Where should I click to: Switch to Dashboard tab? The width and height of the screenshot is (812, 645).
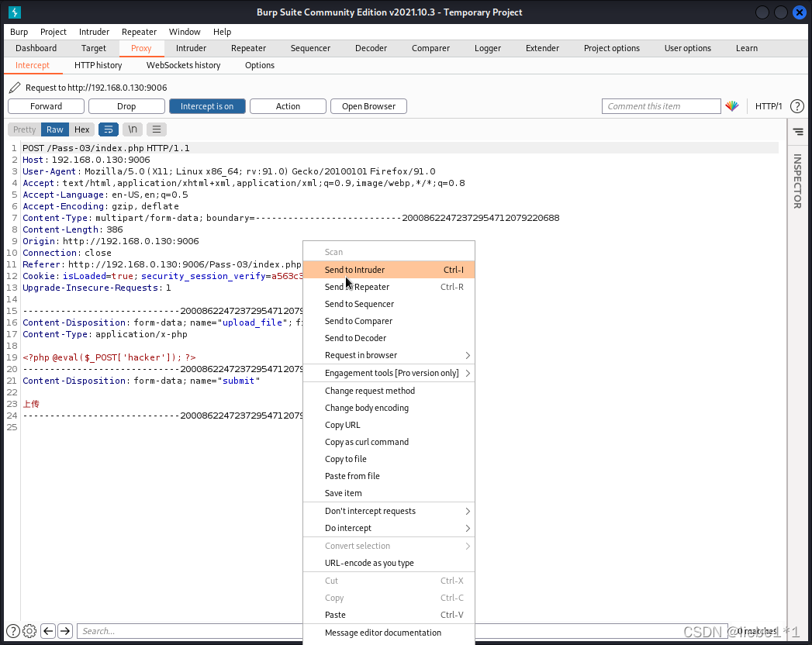click(36, 48)
